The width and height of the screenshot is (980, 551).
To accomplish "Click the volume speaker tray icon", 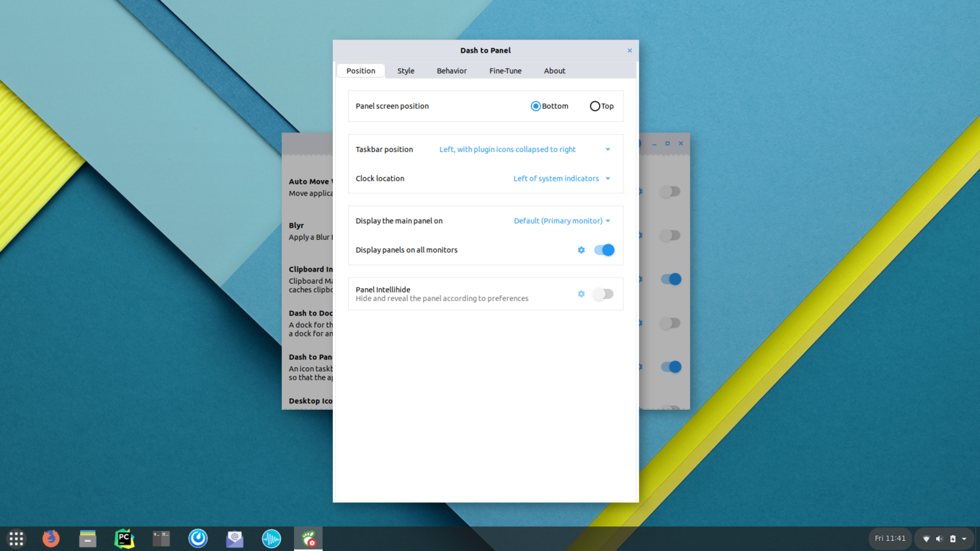I will click(939, 539).
